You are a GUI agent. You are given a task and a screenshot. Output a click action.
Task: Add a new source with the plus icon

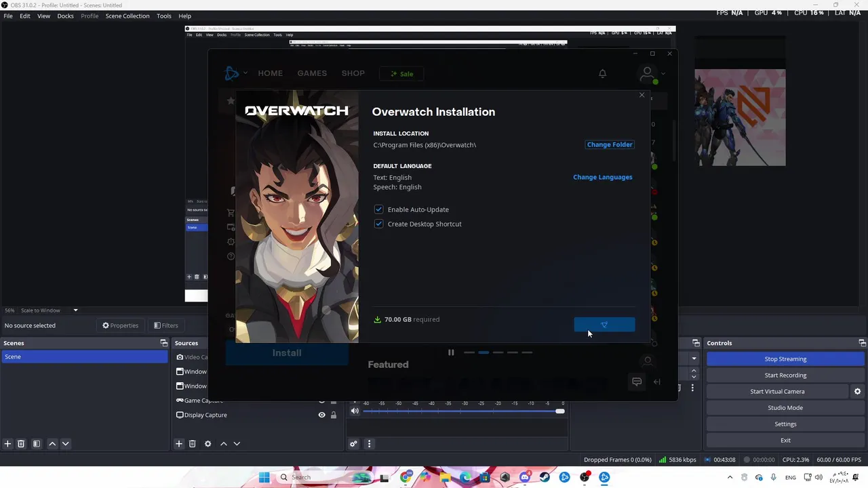pyautogui.click(x=179, y=444)
